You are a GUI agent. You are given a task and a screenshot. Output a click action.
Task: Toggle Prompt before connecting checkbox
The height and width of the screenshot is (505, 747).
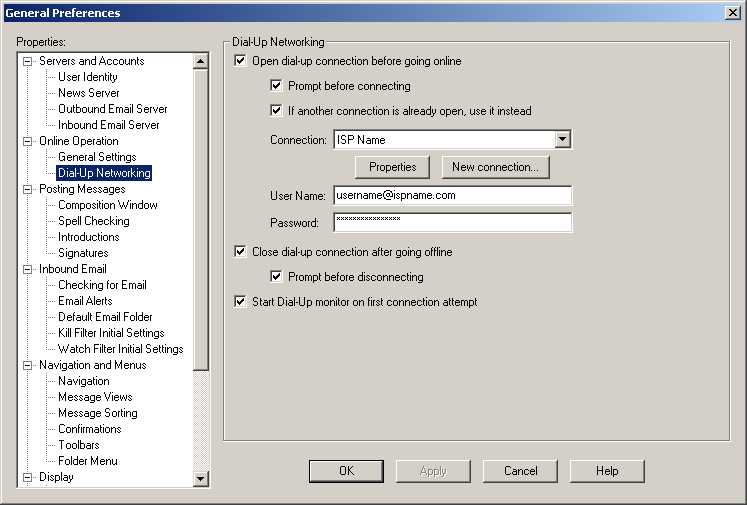tap(277, 86)
